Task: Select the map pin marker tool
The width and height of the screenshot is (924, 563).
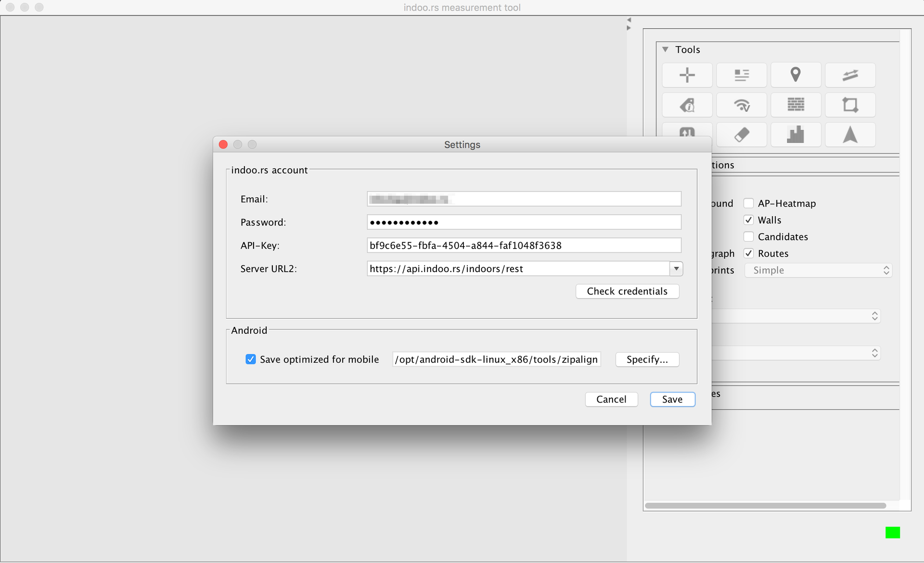Action: point(796,75)
